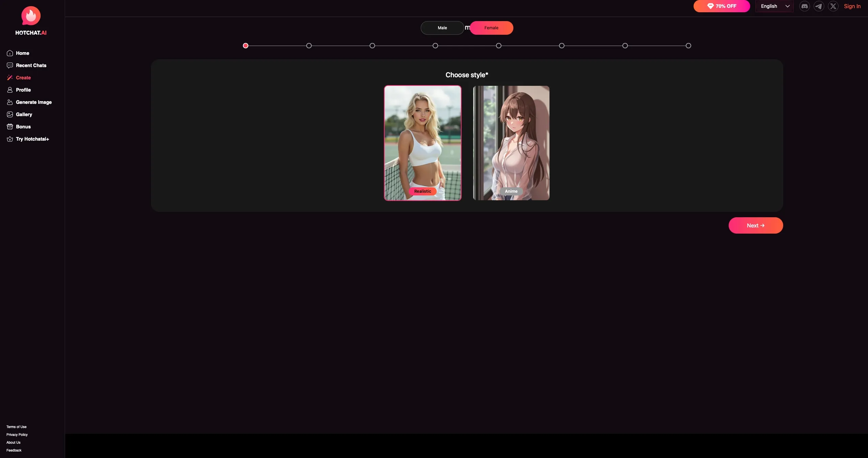868x458 pixels.
Task: Open Generate Image in the sidebar
Action: tap(34, 102)
